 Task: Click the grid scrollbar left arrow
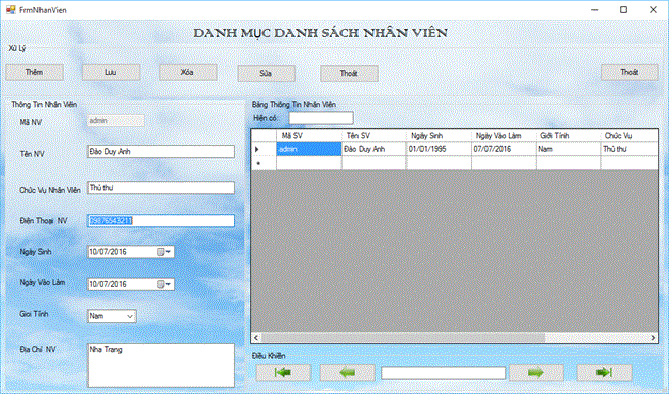pyautogui.click(x=256, y=338)
